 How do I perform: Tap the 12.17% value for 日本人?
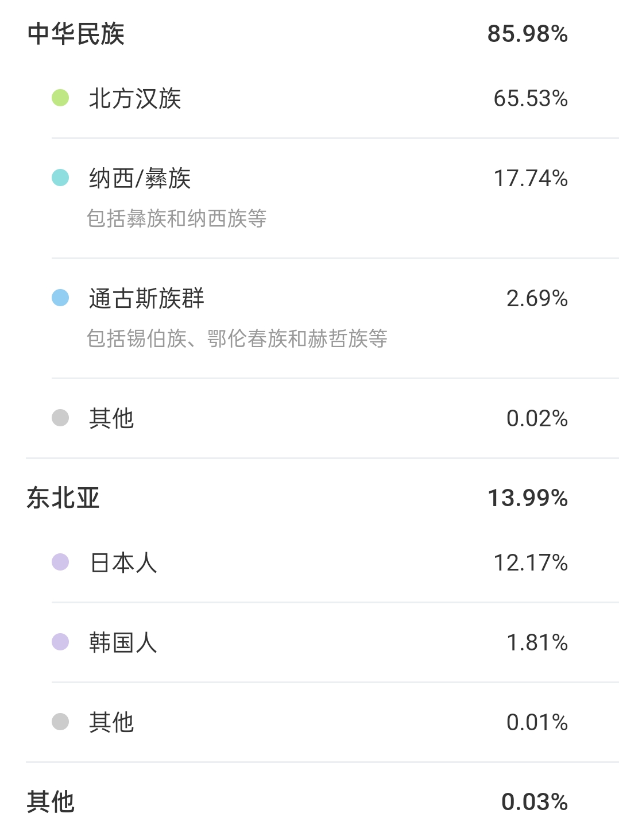pos(531,562)
